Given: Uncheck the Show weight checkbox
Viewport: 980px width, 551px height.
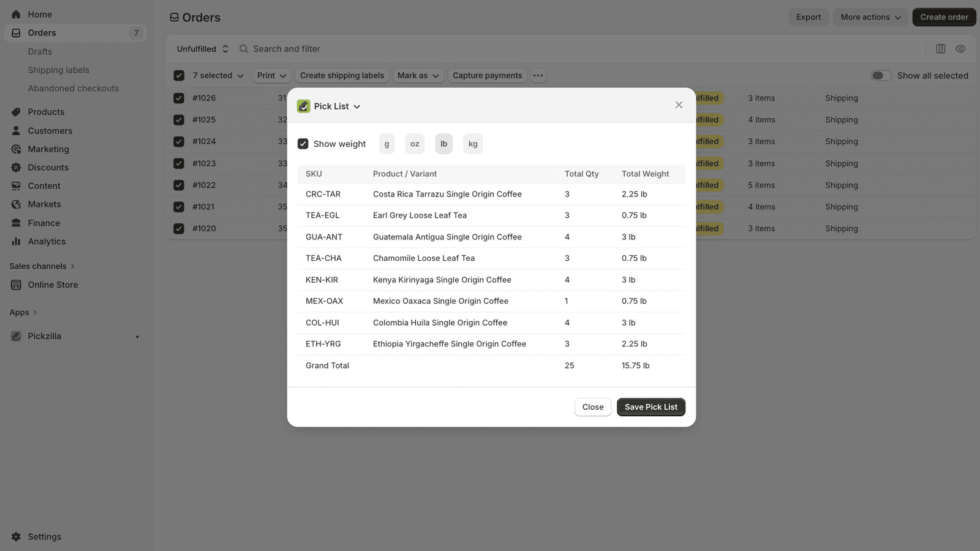Looking at the screenshot, I should 303,144.
